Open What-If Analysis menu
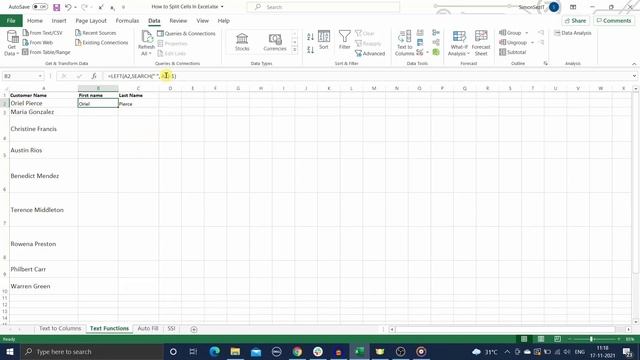This screenshot has width=640, height=360. 459,43
